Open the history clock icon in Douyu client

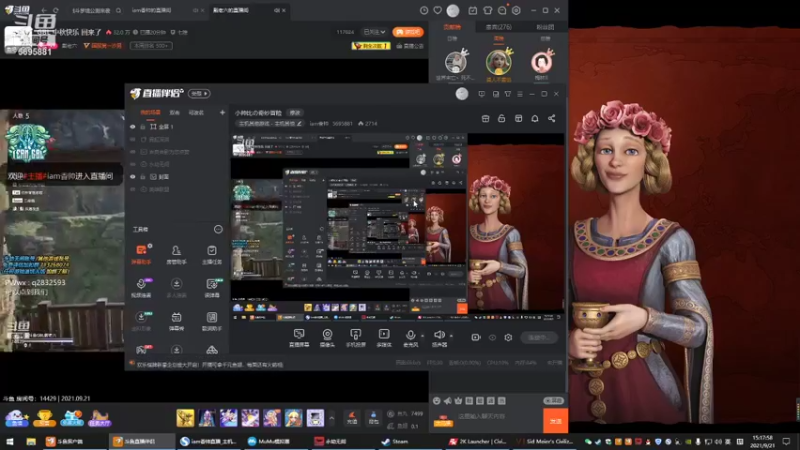(x=424, y=10)
